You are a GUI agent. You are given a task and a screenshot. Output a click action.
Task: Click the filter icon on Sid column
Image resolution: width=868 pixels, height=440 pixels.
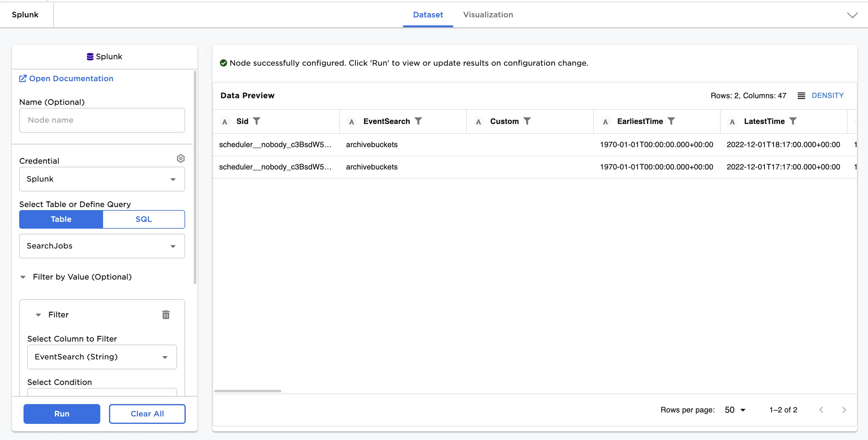click(x=256, y=121)
